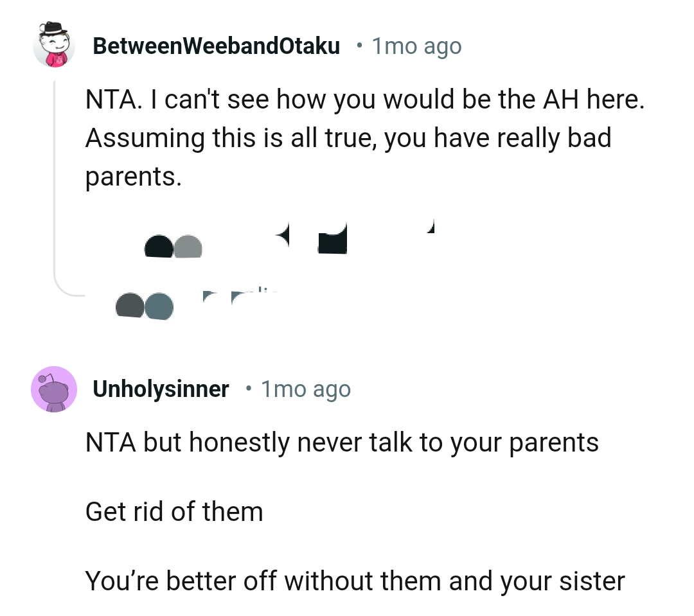The image size is (694, 616).
Task: Select the blue-gray award icon in the lower row
Action: point(160,306)
